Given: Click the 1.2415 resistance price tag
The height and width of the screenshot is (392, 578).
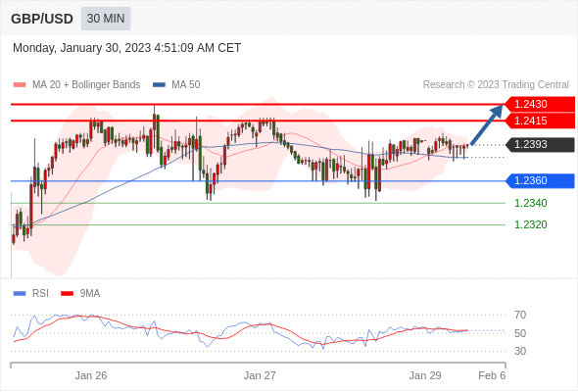Looking at the screenshot, I should [540, 121].
